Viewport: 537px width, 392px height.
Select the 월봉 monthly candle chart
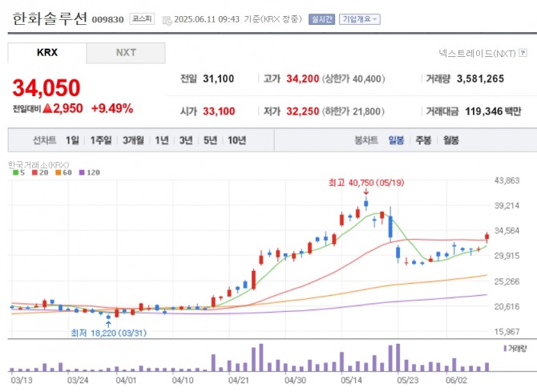pos(450,140)
